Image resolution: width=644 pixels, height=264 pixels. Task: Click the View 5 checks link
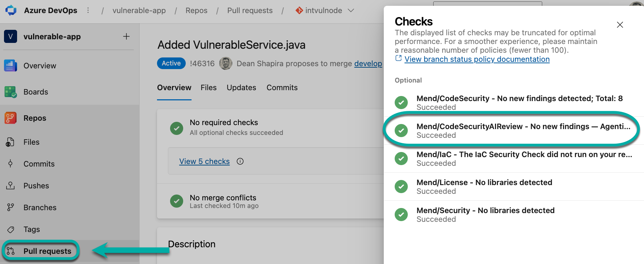click(x=204, y=161)
